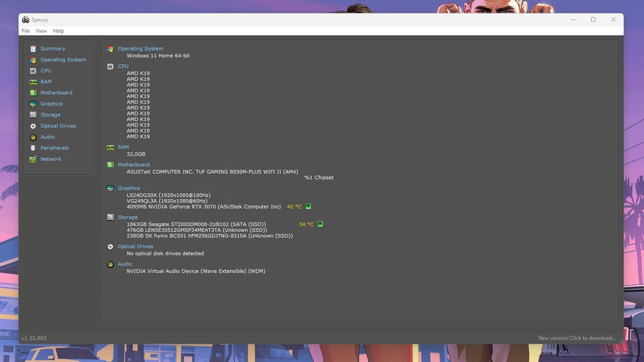Click the green temperature indicator next to 42 °C

(x=308, y=206)
